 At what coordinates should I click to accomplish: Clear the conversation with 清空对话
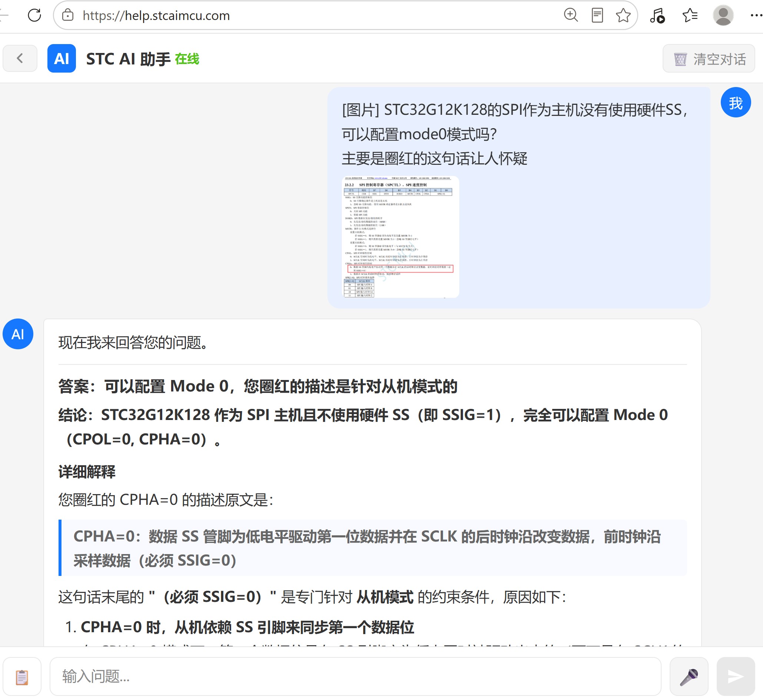coord(709,59)
